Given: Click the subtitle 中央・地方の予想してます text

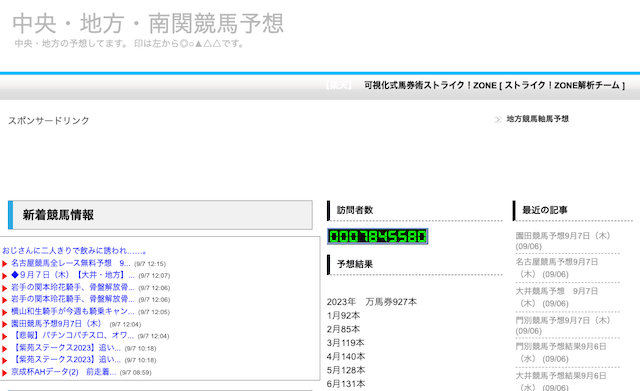Looking at the screenshot, I should click(129, 43).
